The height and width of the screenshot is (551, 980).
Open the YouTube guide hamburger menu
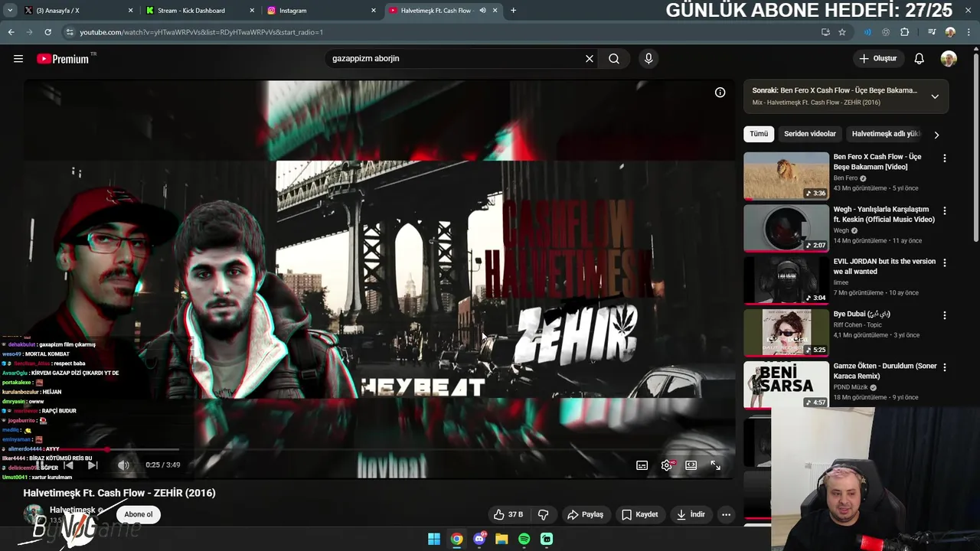click(18, 59)
